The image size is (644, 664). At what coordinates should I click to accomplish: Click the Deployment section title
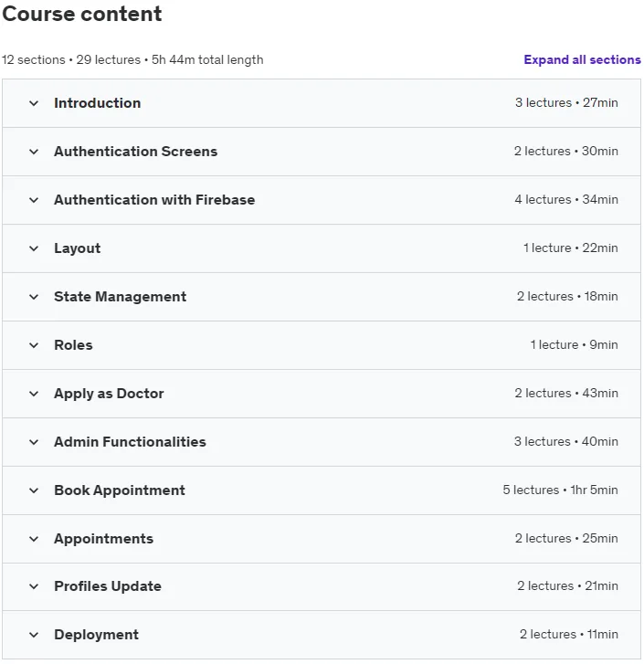click(x=97, y=635)
